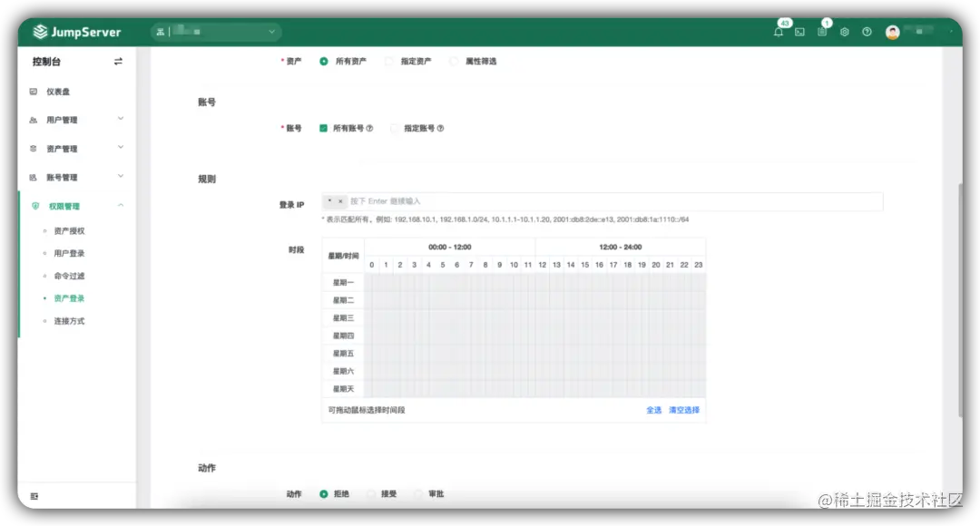This screenshot has width=980, height=526.
Task: Open the notifications bell showing 43 alerts
Action: (778, 31)
